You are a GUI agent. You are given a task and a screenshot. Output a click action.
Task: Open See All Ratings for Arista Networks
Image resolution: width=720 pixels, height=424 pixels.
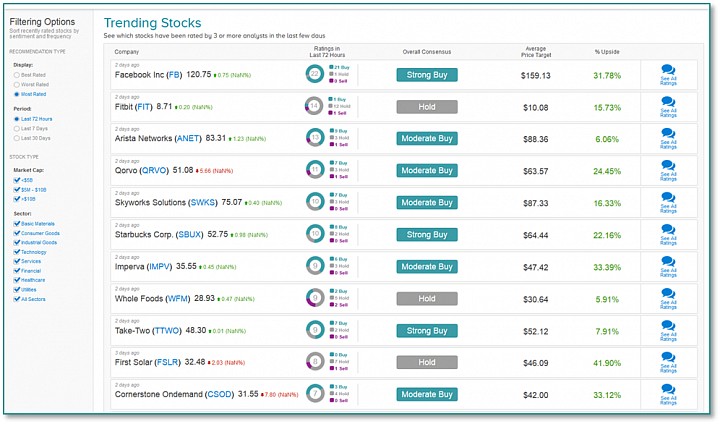coord(668,139)
